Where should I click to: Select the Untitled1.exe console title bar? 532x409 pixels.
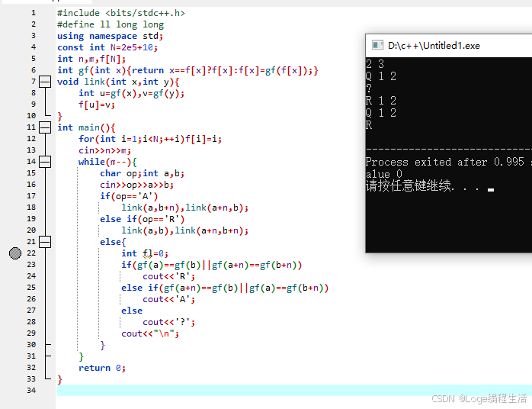(448, 46)
